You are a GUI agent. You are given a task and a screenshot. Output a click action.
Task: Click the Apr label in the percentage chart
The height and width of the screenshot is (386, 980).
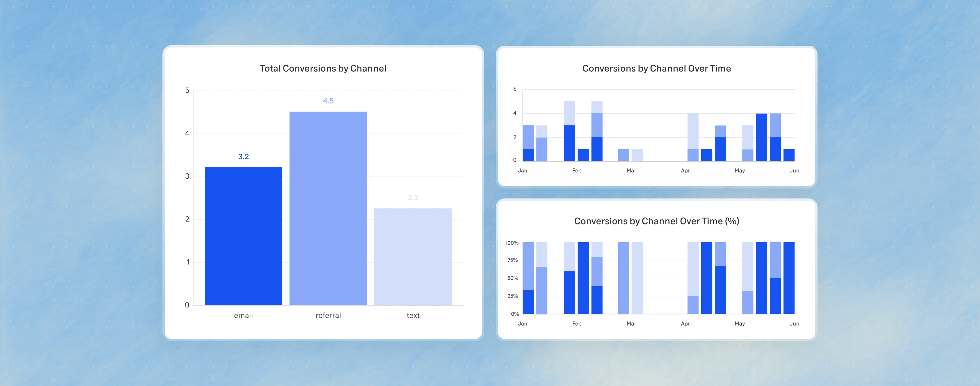685,324
